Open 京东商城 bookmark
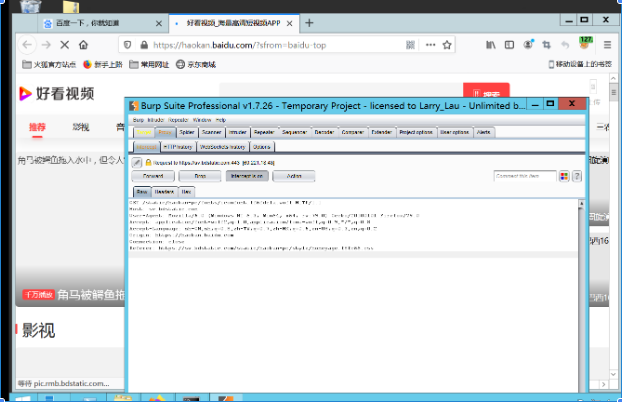Viewport: 622px width, 402px height. tap(196, 64)
